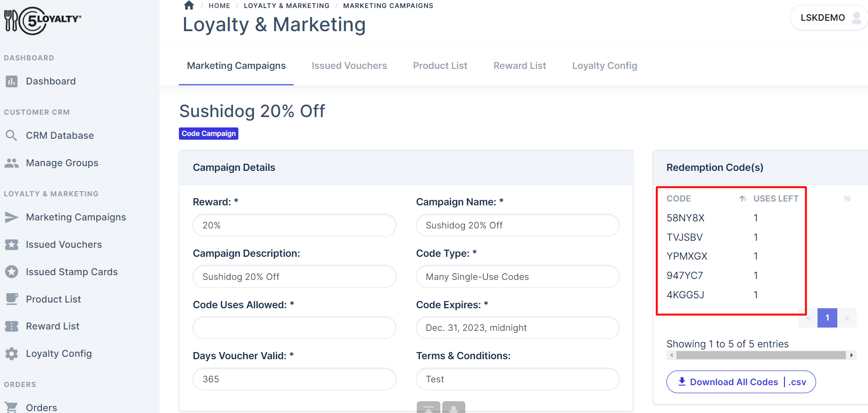Switch to the Issued Vouchers tab
This screenshot has height=413, width=868.
pyautogui.click(x=349, y=66)
